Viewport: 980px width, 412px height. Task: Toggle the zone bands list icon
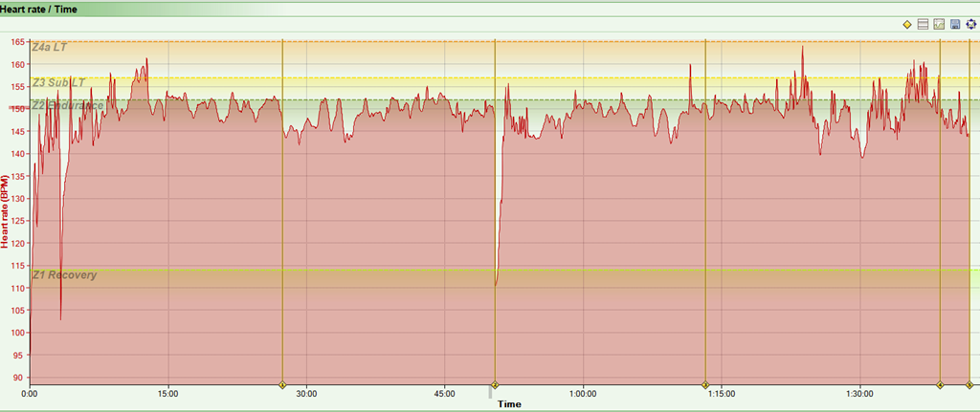(x=924, y=24)
